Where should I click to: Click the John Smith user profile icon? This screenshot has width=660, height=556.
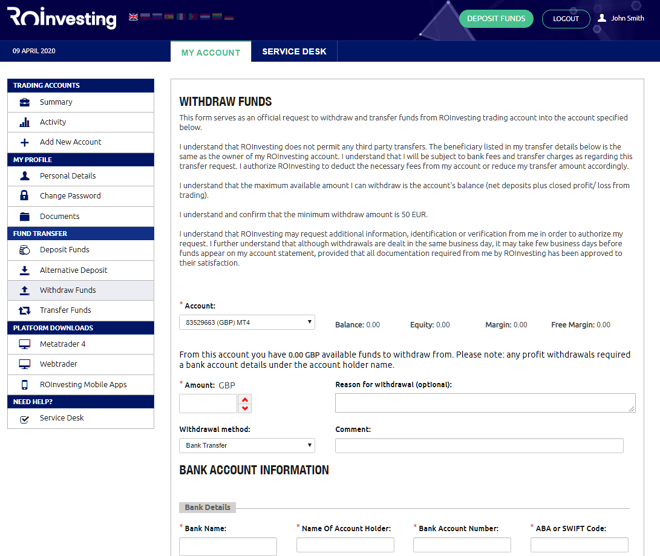click(602, 18)
